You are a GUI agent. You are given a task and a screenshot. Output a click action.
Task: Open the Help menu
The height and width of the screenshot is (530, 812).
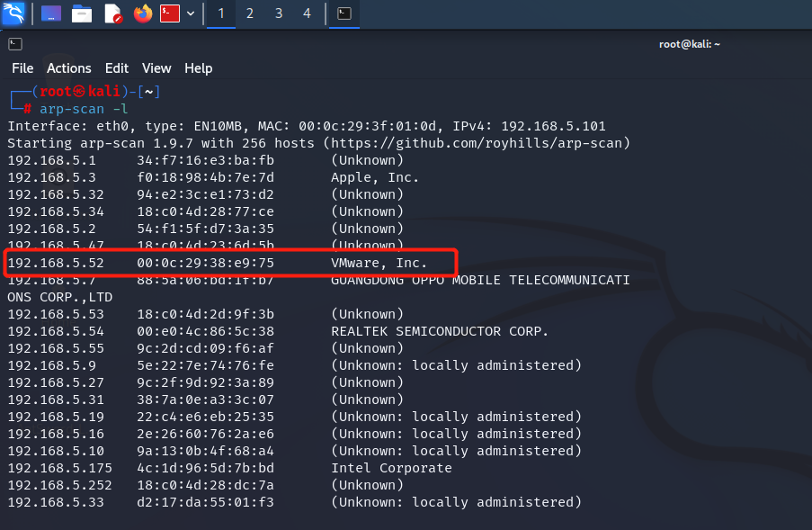(199, 68)
